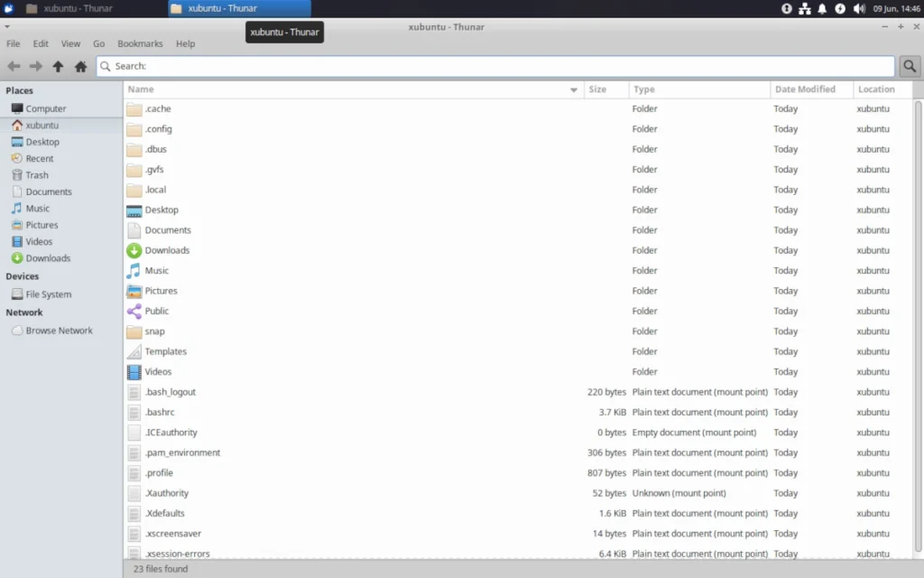Viewport: 924px width, 578px height.
Task: Sort files by the Type column
Action: point(699,89)
